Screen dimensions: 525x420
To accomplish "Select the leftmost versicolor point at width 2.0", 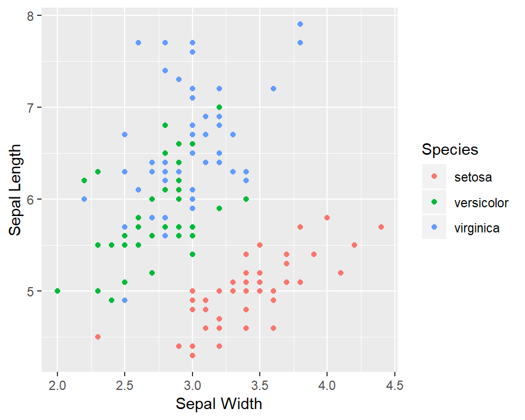I will pyautogui.click(x=57, y=291).
